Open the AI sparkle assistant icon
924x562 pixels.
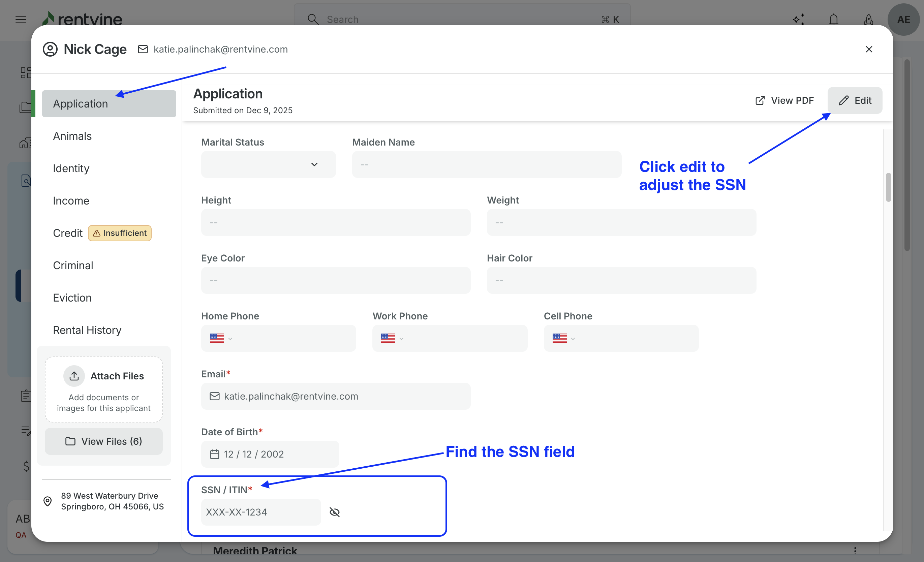pyautogui.click(x=798, y=20)
